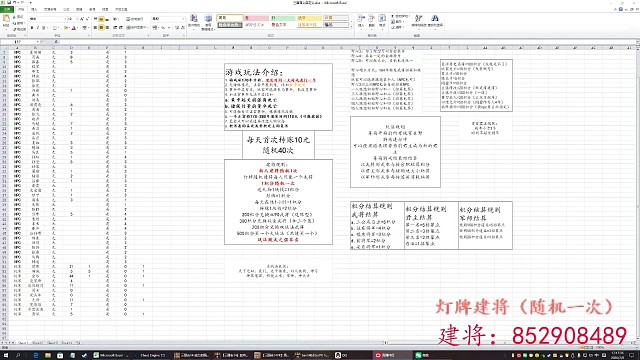
Task: Expand the alignment group dialog launcher
Action: coord(148,36)
